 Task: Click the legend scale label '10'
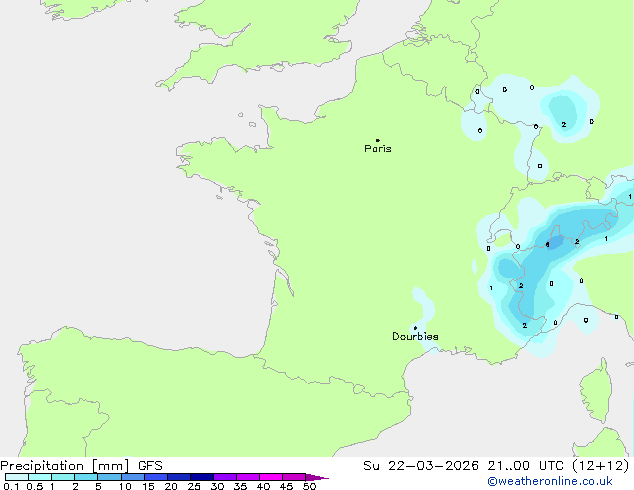pos(125,486)
